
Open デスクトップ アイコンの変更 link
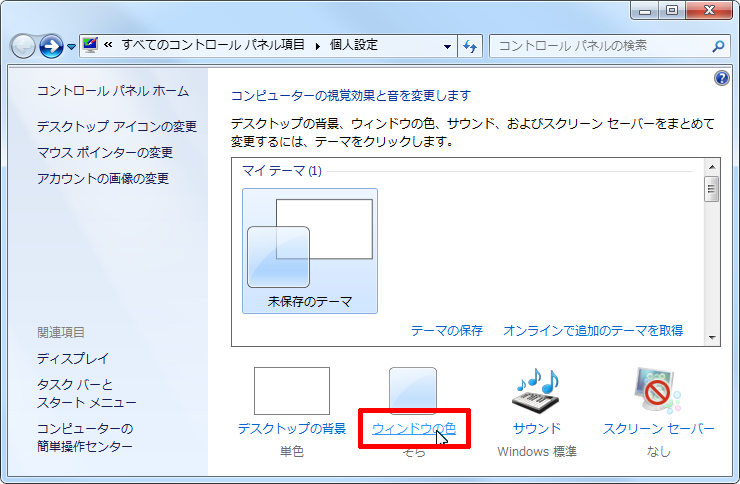point(117,126)
